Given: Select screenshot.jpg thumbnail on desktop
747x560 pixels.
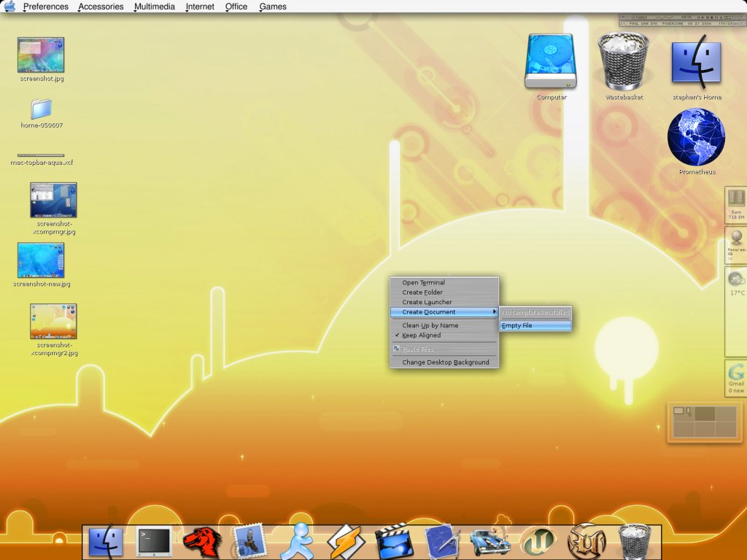Looking at the screenshot, I should (x=41, y=55).
